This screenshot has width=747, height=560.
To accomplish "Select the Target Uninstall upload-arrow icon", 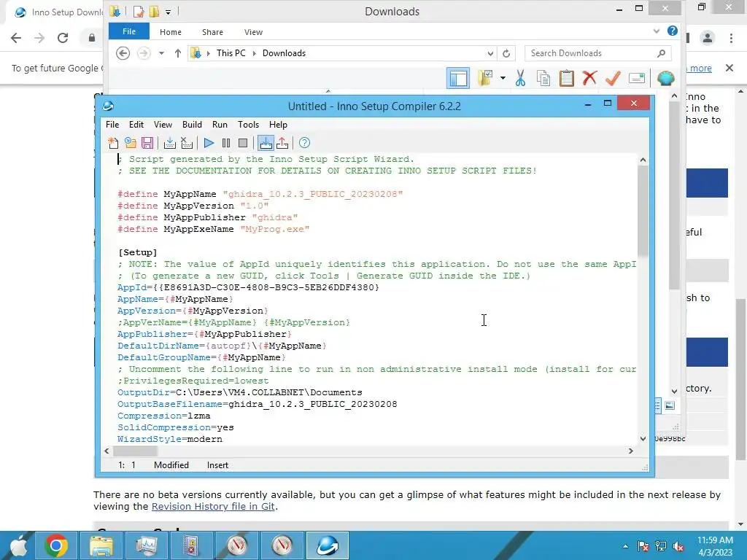I will tap(282, 143).
